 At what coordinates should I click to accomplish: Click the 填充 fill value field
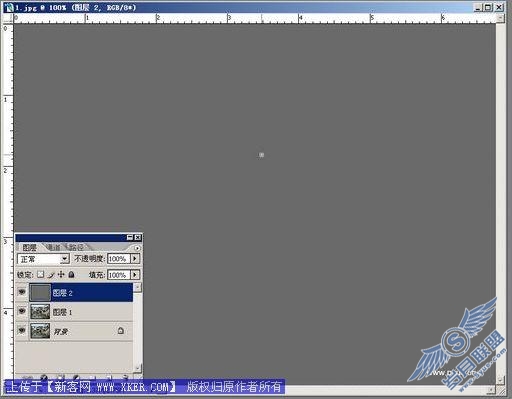[119, 275]
